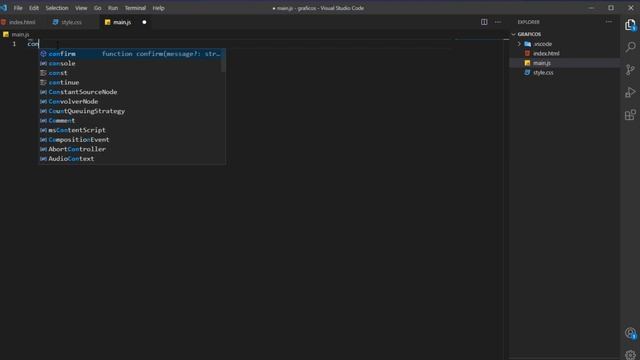The width and height of the screenshot is (640, 360).
Task: Open the View menu
Action: [81, 8]
